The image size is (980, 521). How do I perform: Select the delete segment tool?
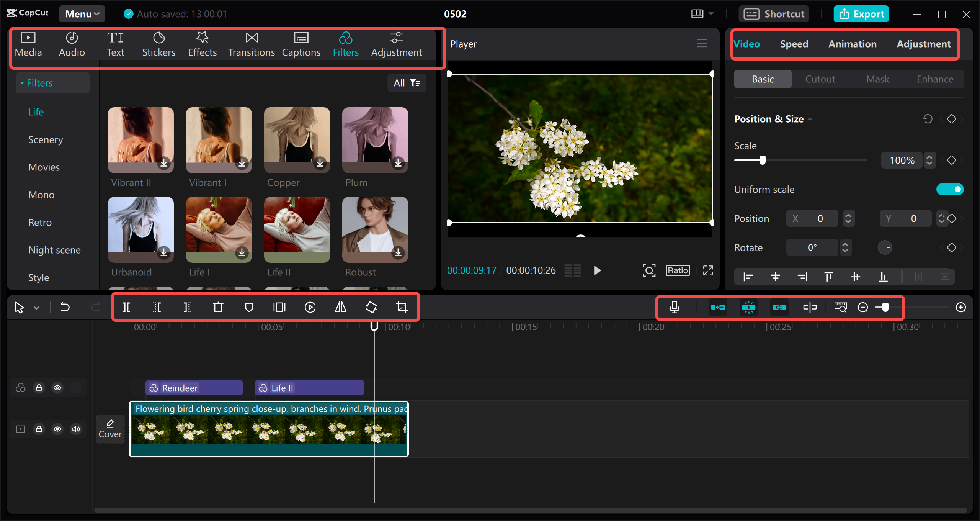(219, 308)
